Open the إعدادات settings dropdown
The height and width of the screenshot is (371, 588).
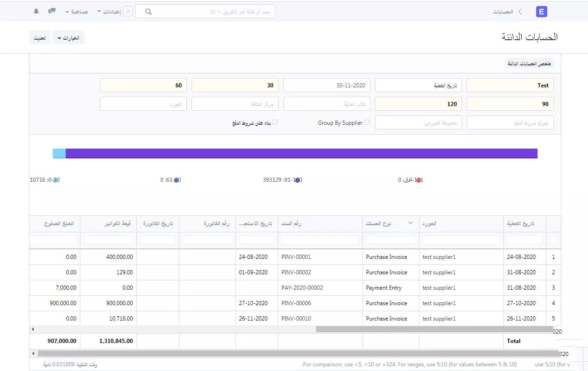pyautogui.click(x=109, y=12)
